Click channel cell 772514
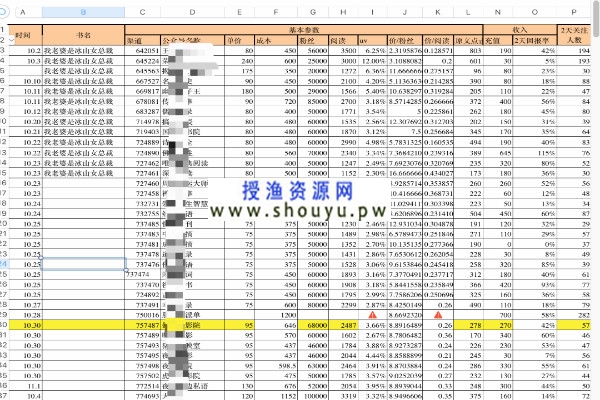 point(142,386)
